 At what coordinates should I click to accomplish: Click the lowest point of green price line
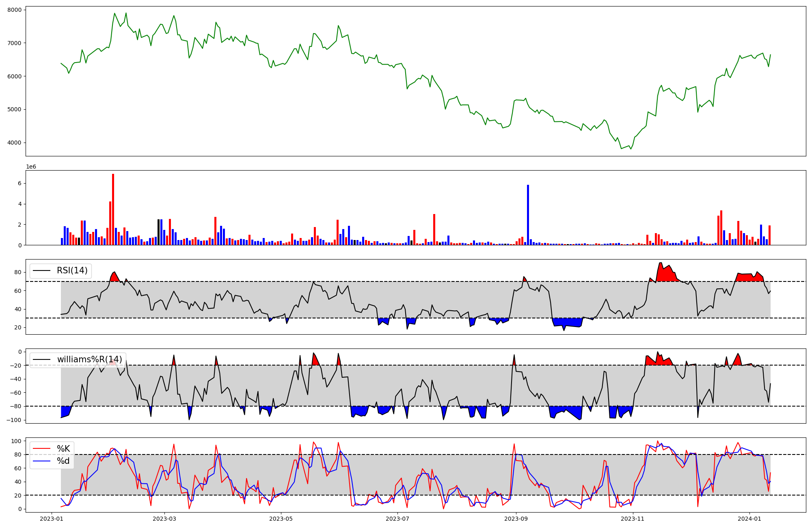click(x=631, y=149)
